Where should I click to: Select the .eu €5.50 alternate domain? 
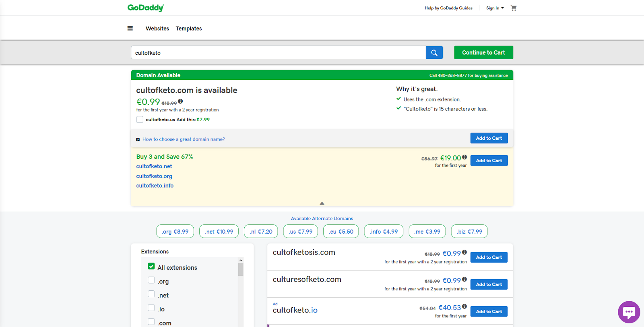341,232
